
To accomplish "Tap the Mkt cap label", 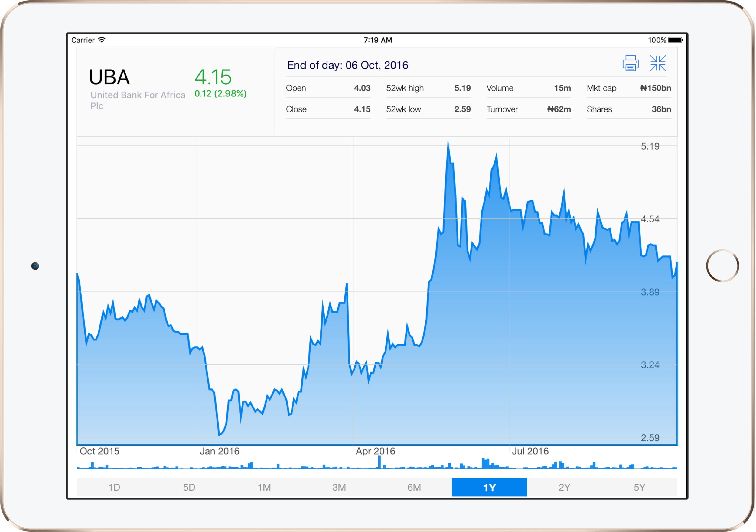I will click(x=601, y=88).
